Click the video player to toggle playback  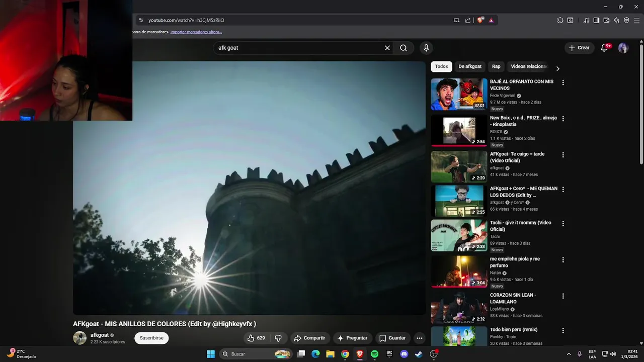tap(249, 188)
